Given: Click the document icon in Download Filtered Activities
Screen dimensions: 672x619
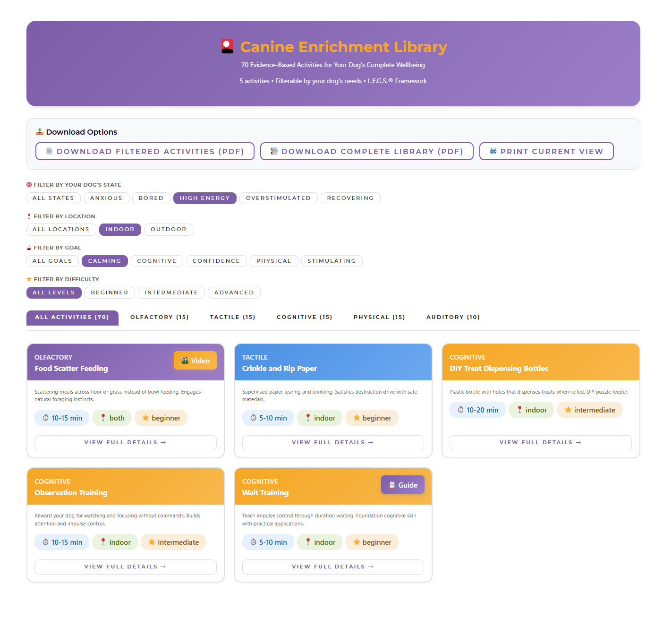Looking at the screenshot, I should click(49, 151).
